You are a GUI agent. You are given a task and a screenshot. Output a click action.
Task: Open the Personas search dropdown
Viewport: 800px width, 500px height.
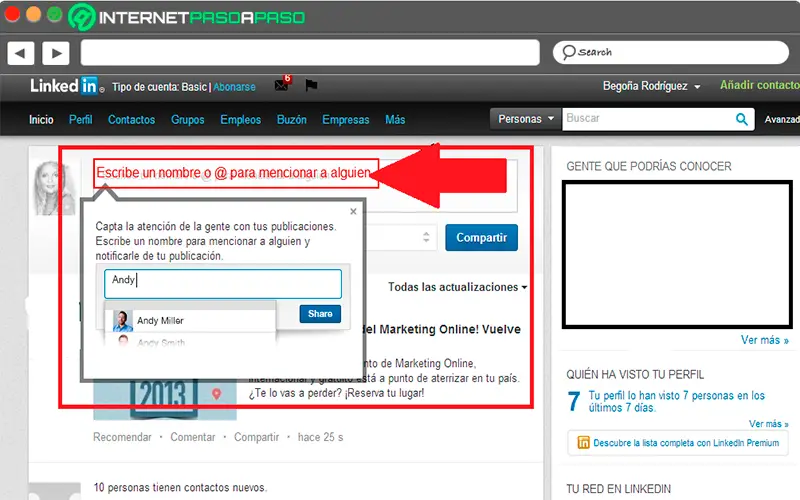[x=526, y=119]
